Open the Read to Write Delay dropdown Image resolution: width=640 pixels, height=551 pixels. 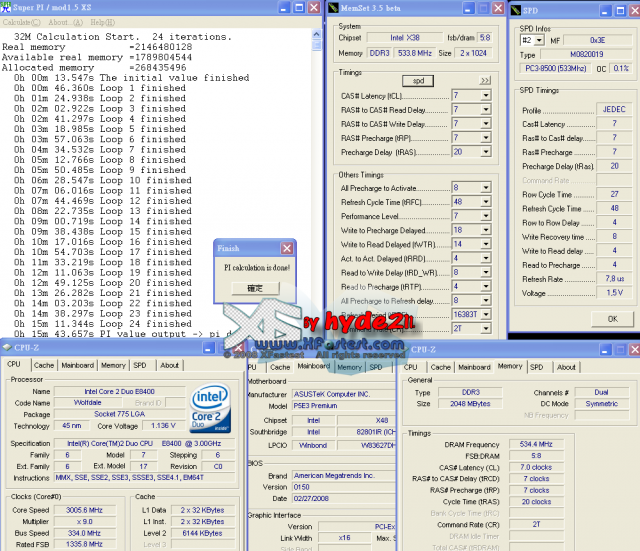tap(486, 272)
